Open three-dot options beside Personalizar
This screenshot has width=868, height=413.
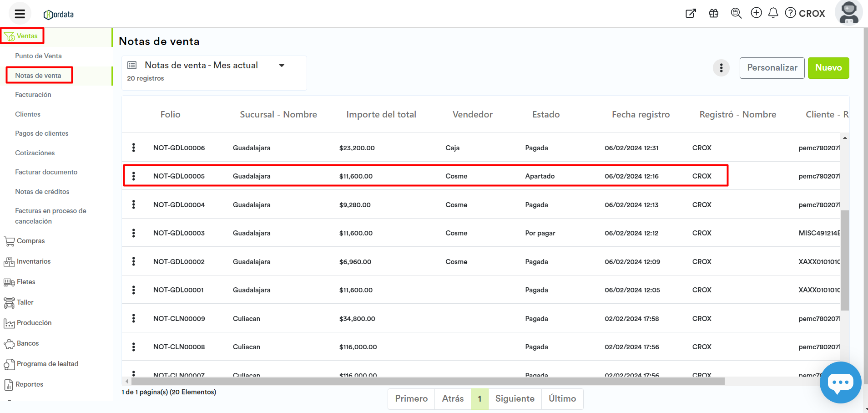point(721,68)
